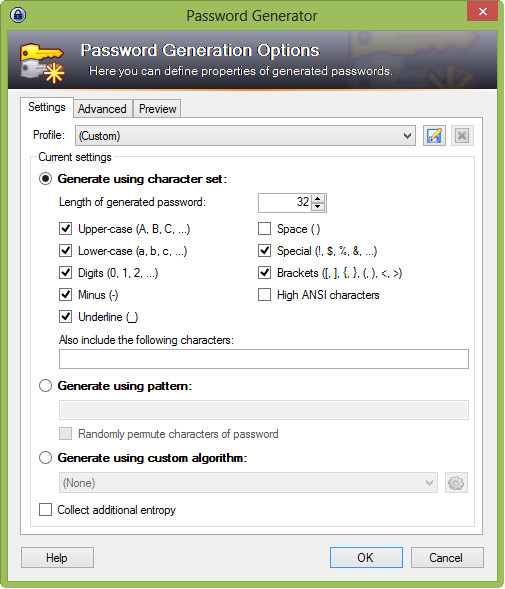This screenshot has height=589, width=505.
Task: Uncheck the Special characters checkbox
Action: pyautogui.click(x=265, y=251)
